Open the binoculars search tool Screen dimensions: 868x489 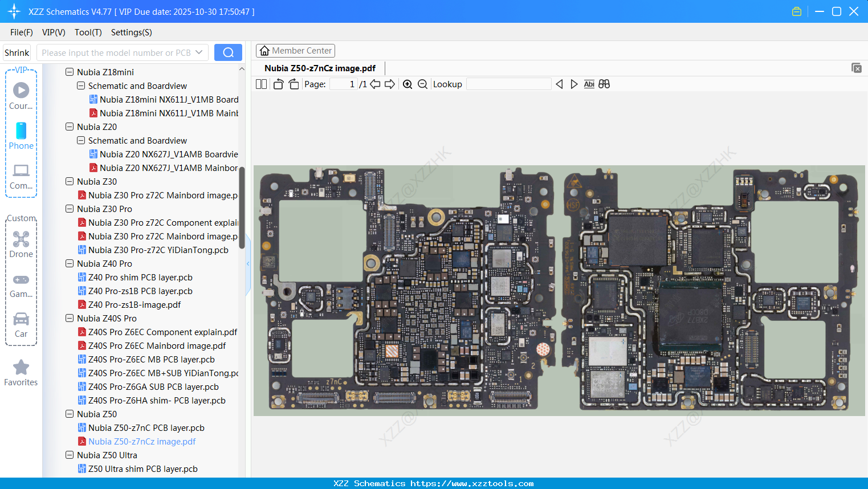coord(604,84)
